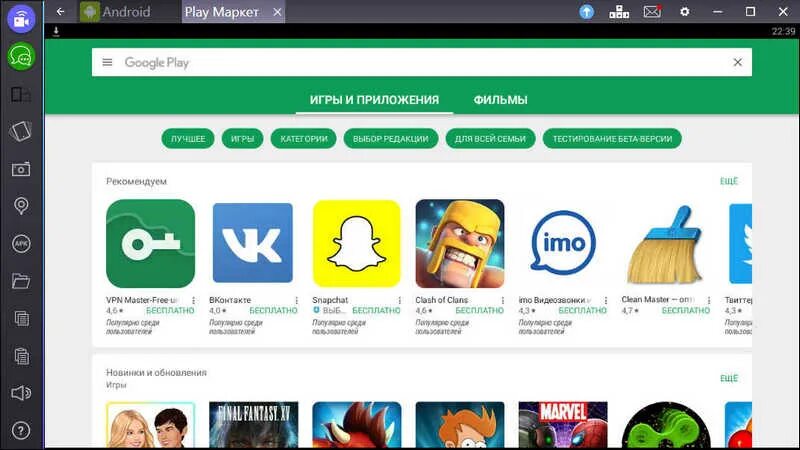
Task: Open the Futurama Fry game thumbnail
Action: point(460,424)
